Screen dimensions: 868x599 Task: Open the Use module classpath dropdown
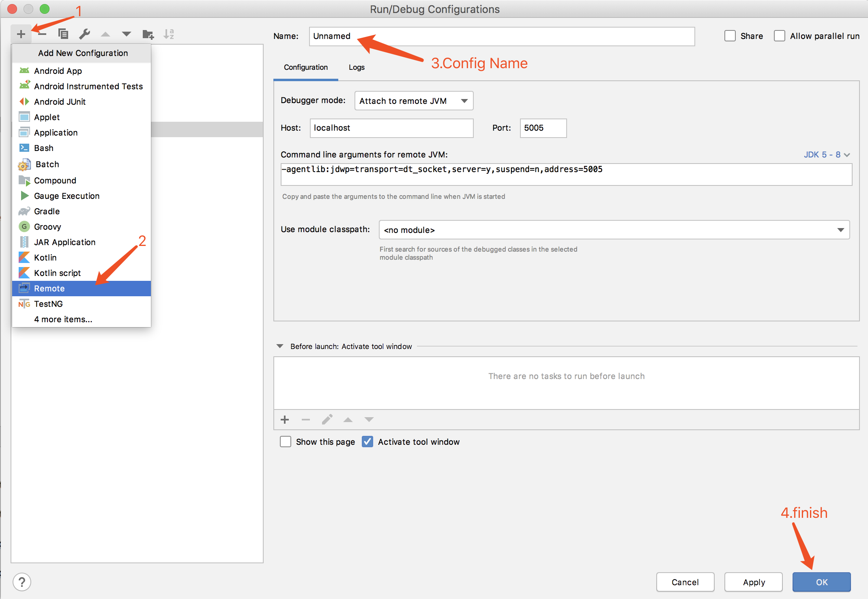click(x=614, y=230)
